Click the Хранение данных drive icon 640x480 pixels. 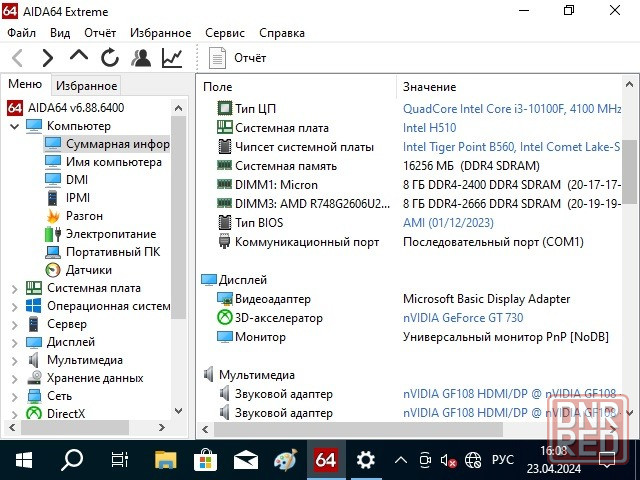pos(34,378)
